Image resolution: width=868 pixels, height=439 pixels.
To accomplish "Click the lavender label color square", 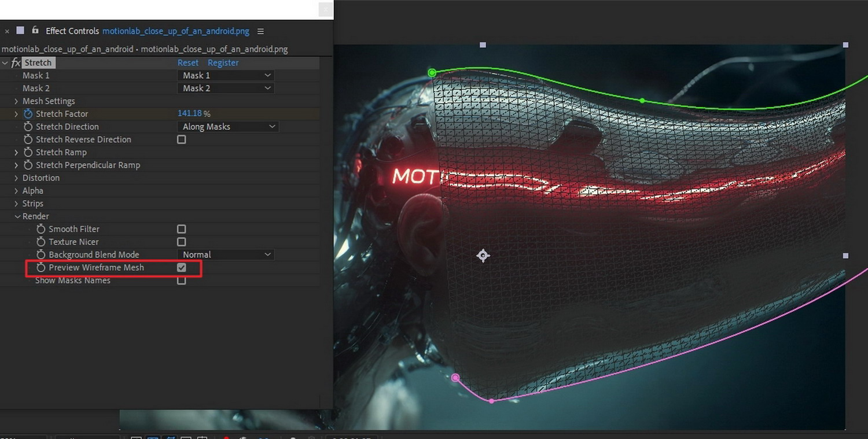I will pos(20,31).
